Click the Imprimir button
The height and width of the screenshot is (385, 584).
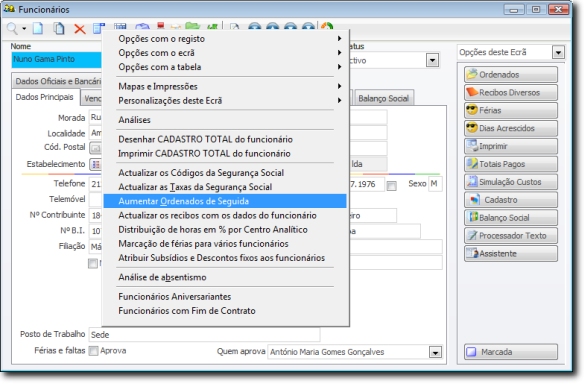(511, 146)
